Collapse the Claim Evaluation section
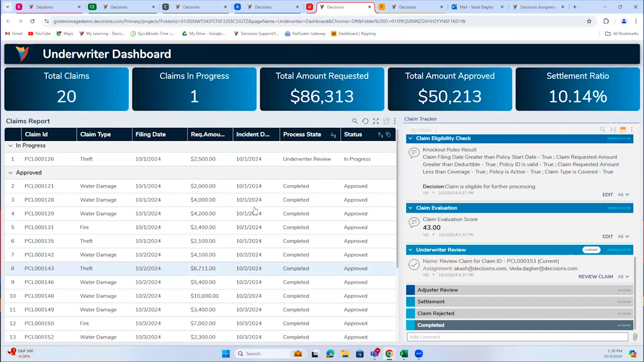644x362 pixels. tap(410, 208)
